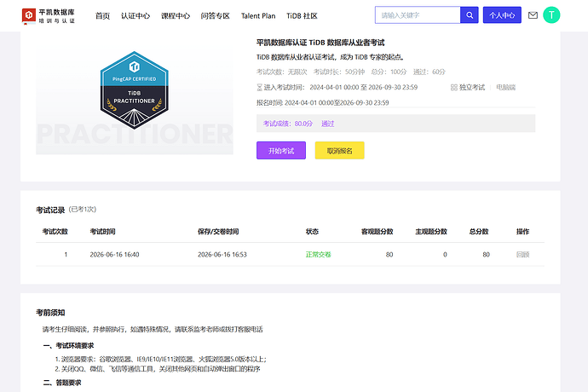The image size is (588, 392).
Task: Click the 考试成绩: 80.0分 text
Action: click(x=288, y=124)
